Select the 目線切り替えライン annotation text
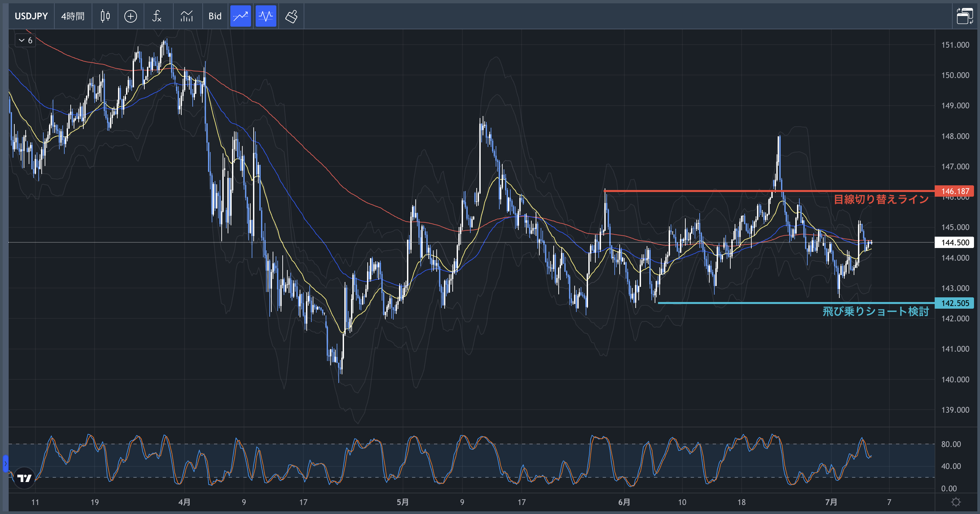The width and height of the screenshot is (980, 514). 881,199
